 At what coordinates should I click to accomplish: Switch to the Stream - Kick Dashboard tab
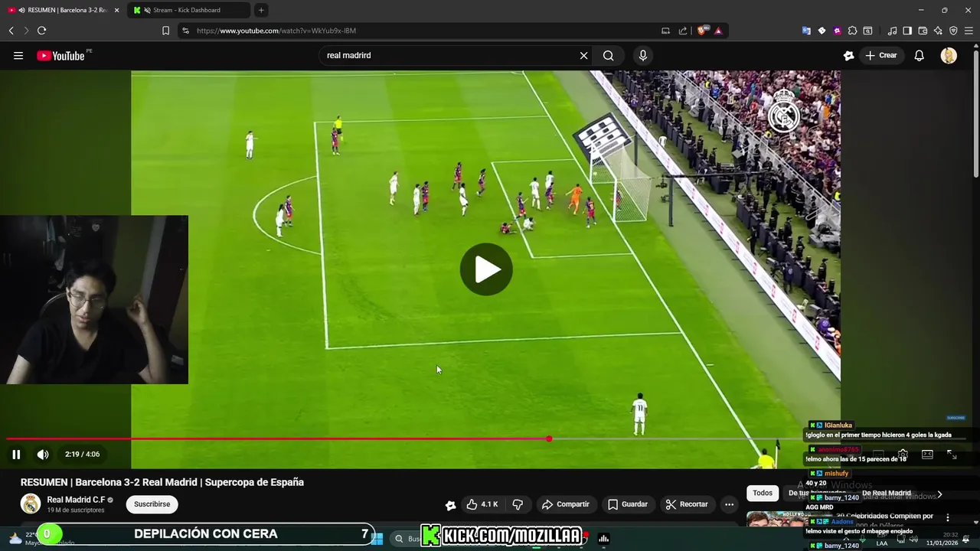click(188, 10)
